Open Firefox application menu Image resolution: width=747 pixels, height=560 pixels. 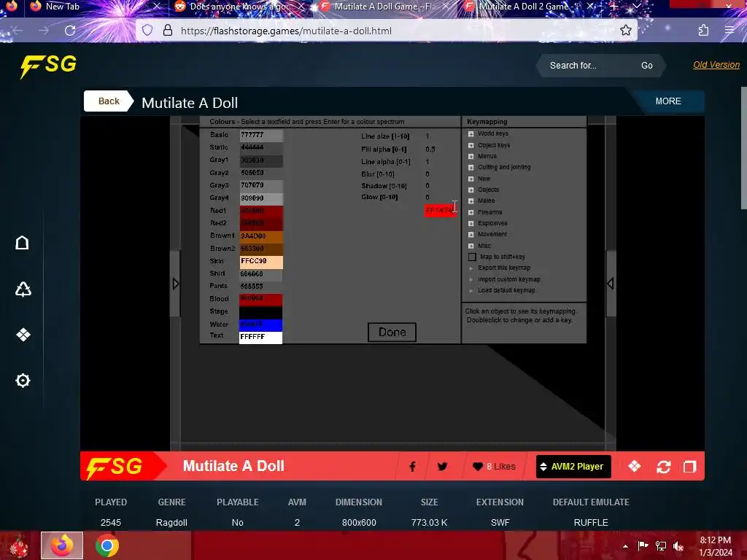[729, 31]
